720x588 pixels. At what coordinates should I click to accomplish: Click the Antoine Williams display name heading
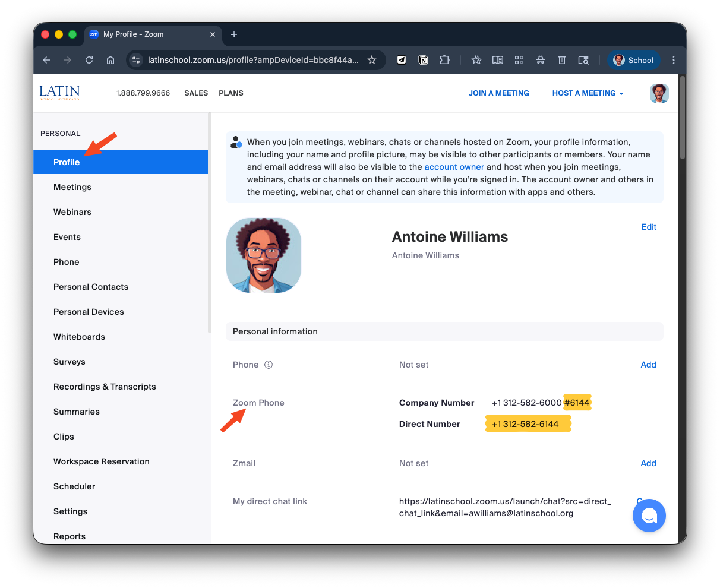pyautogui.click(x=450, y=237)
